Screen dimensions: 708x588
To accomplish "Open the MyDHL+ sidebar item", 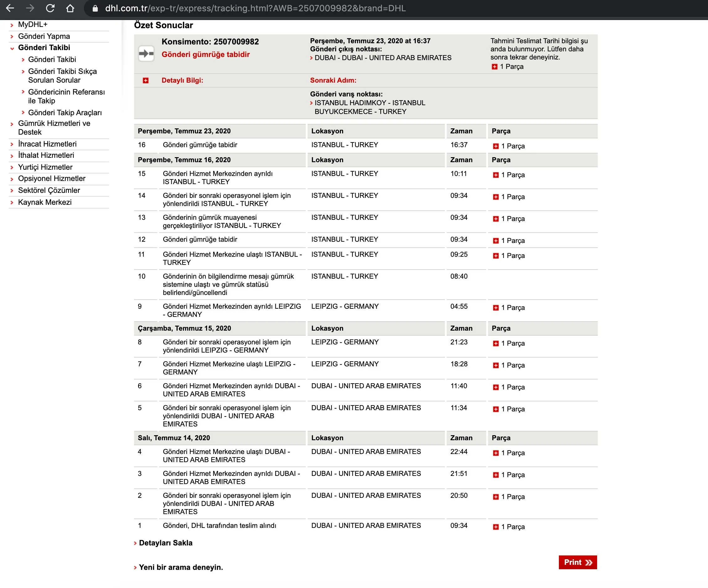I will click(x=33, y=25).
